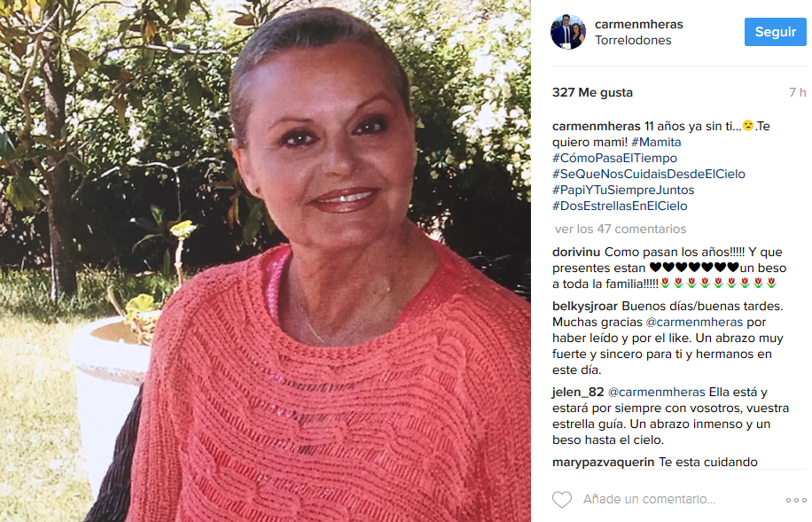Open the #Mamita hashtag
This screenshot has height=522, width=812.
point(656,142)
